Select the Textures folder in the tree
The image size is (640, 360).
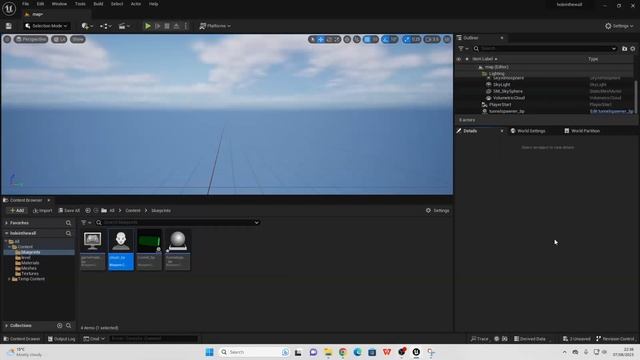coord(29,274)
